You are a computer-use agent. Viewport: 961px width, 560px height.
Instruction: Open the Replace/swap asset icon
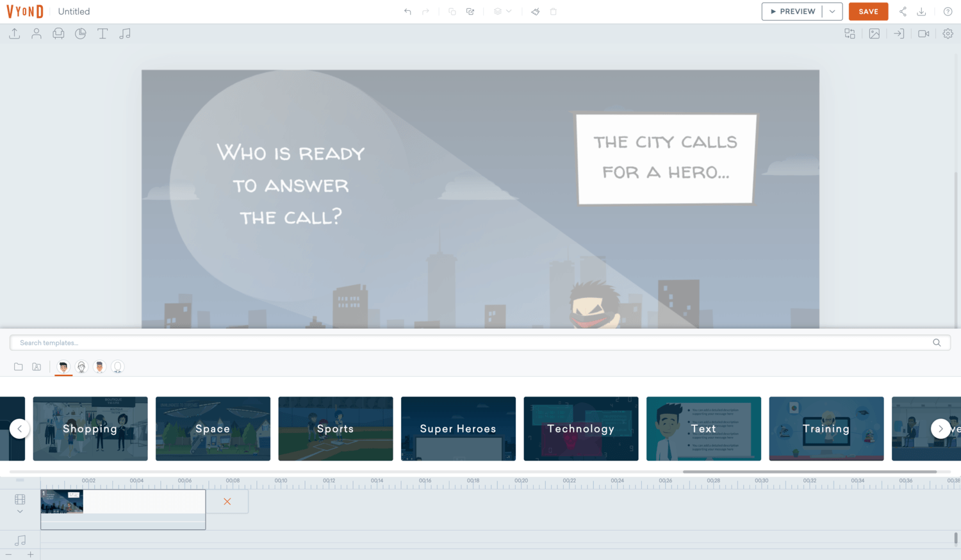click(850, 33)
